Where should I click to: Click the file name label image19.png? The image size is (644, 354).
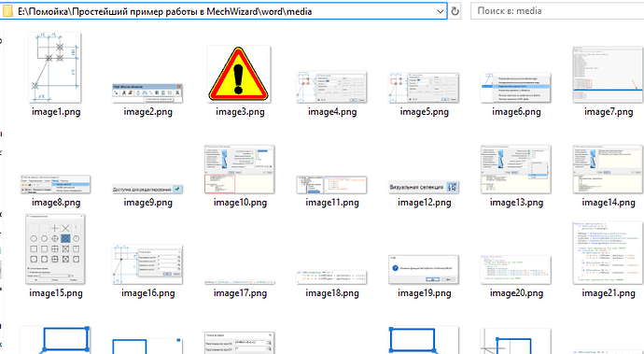[x=425, y=293]
